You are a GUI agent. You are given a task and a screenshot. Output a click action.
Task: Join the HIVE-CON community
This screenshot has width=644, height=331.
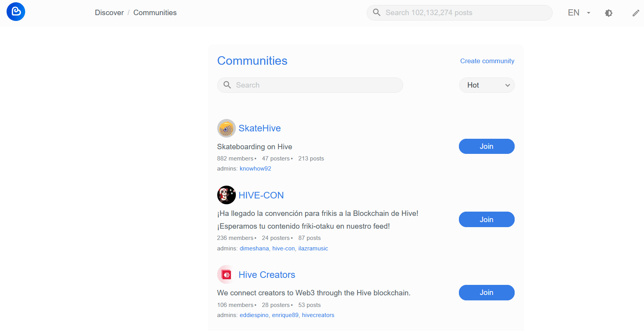[x=486, y=219]
